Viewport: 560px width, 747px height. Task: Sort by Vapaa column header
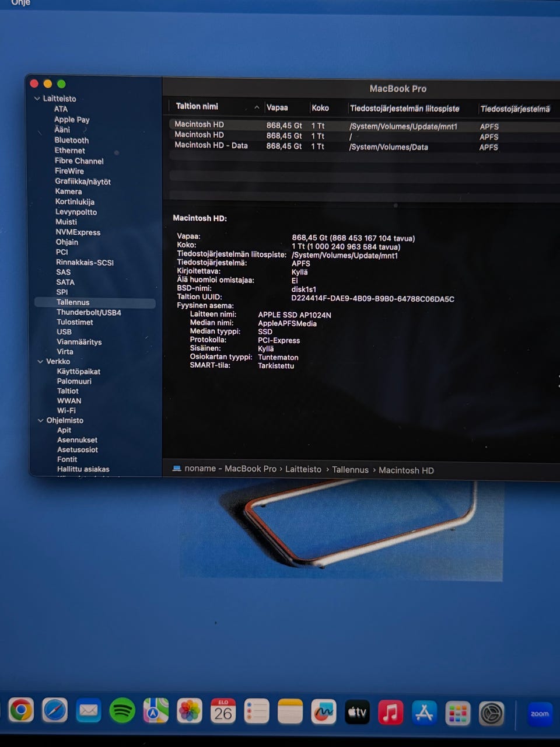(277, 107)
